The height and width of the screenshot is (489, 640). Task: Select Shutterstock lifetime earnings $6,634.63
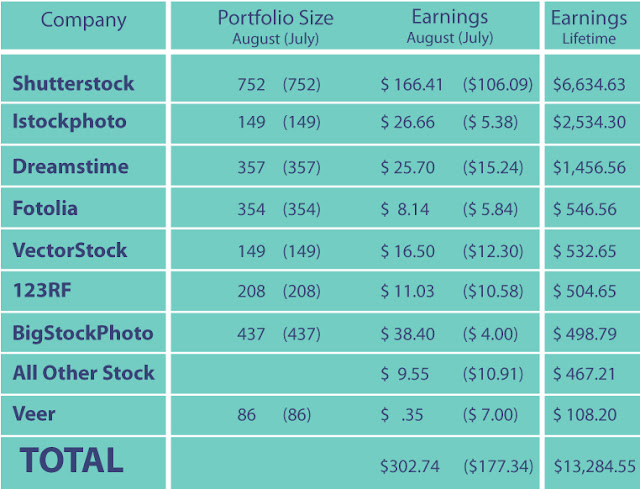pos(589,84)
